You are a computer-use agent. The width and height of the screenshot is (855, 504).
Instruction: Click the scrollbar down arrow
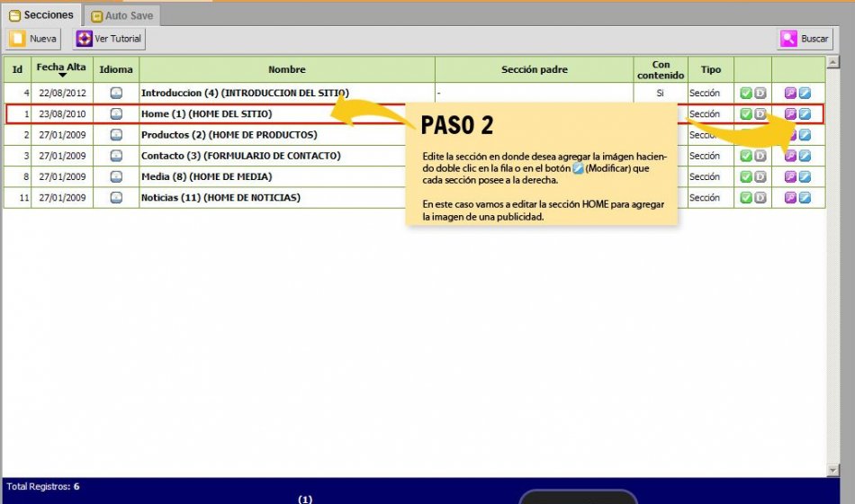click(x=832, y=470)
